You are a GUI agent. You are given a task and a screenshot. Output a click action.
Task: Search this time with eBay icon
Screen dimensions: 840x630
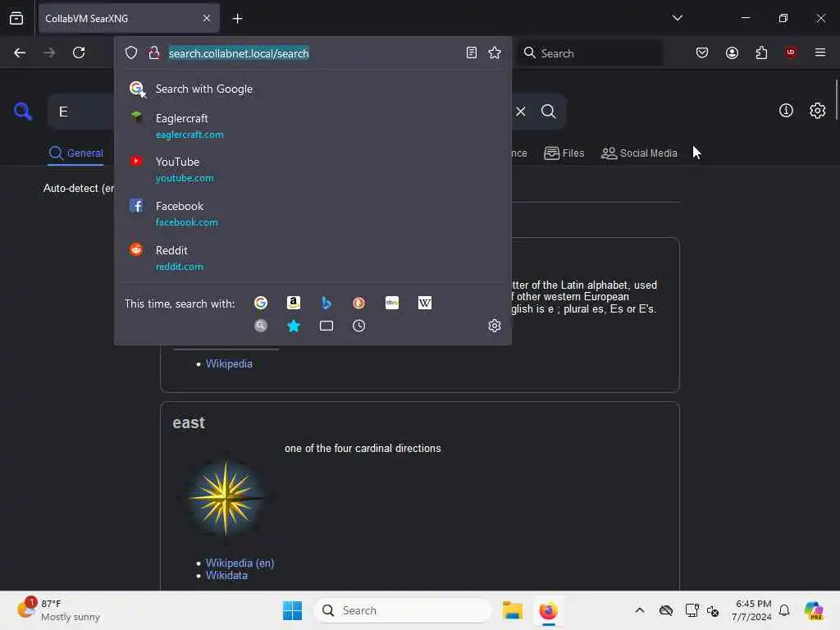click(x=392, y=304)
